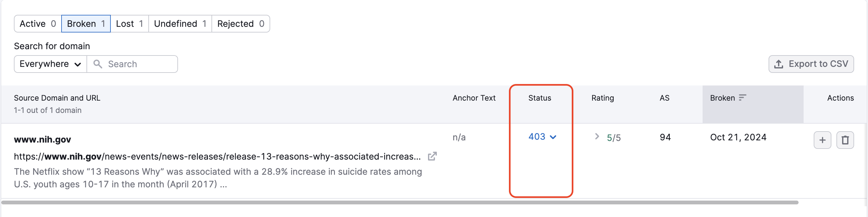Click the trash delete icon
Screen dimensions: 868x217
[845, 140]
